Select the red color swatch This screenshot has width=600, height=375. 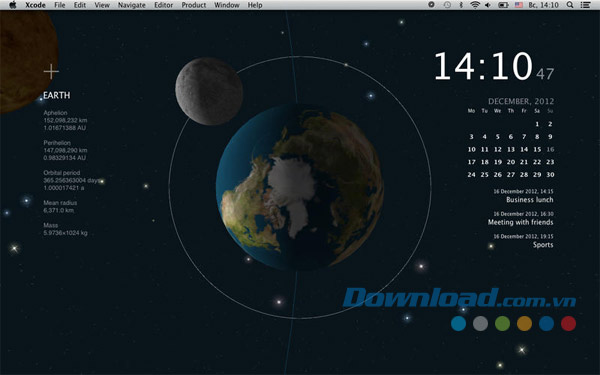[568, 323]
